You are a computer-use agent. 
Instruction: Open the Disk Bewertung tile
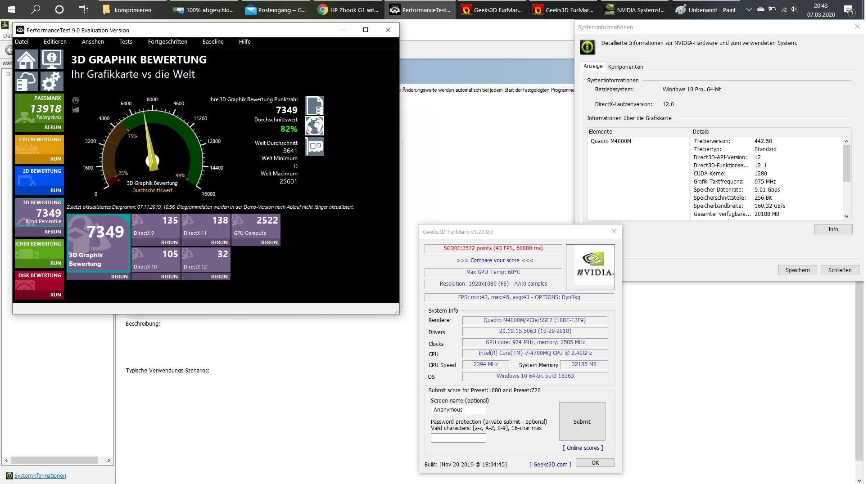[39, 285]
